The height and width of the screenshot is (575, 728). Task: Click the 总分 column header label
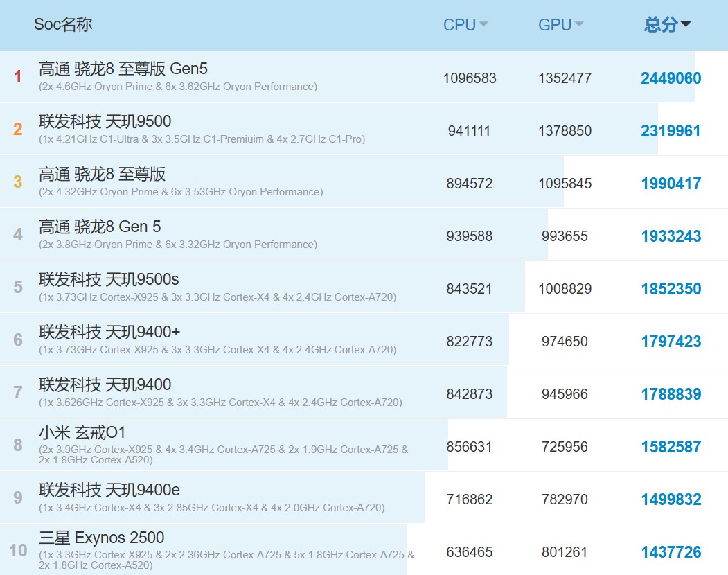(660, 25)
